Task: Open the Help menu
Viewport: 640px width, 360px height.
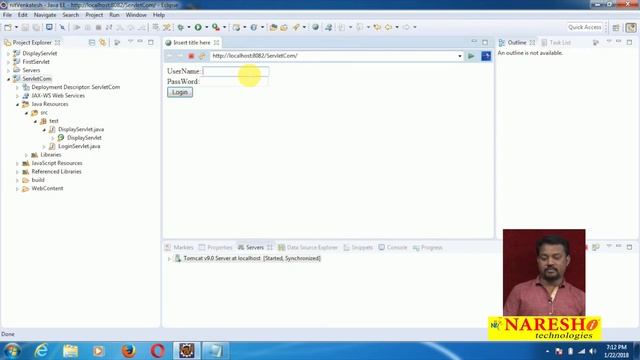Action: (159, 15)
